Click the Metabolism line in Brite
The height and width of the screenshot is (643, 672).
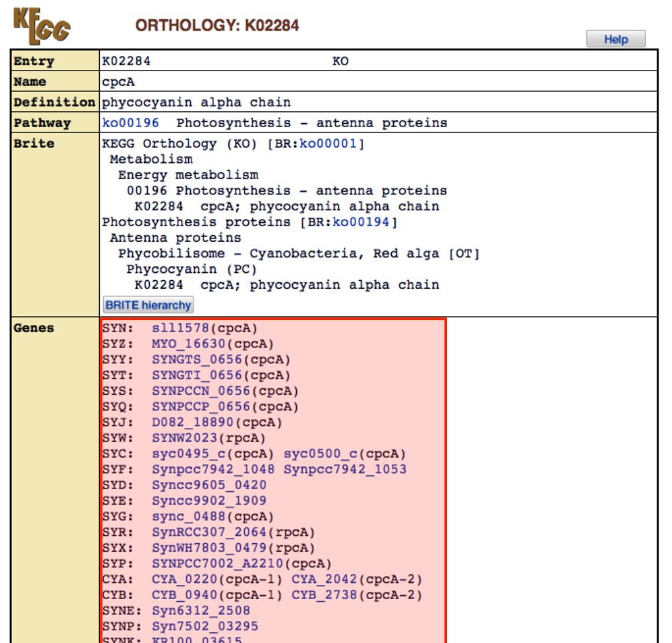(x=151, y=159)
